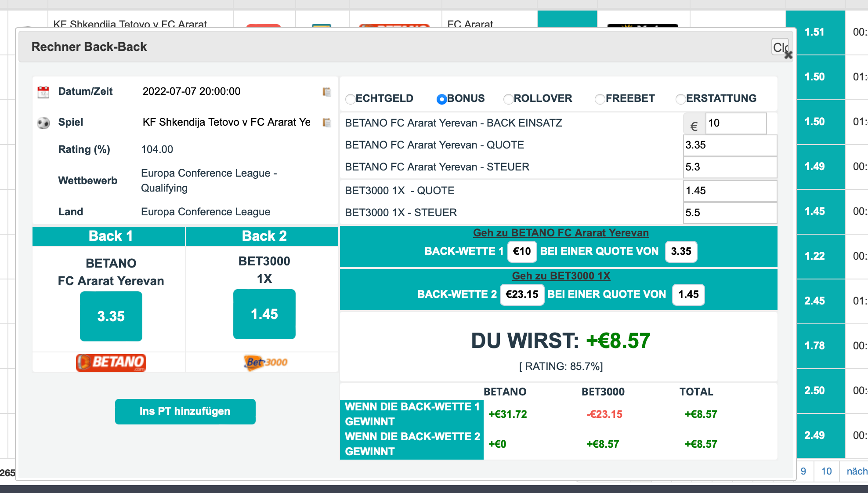The width and height of the screenshot is (868, 493).
Task: Edit the BETANO Quote 3.35 field
Action: pos(730,145)
